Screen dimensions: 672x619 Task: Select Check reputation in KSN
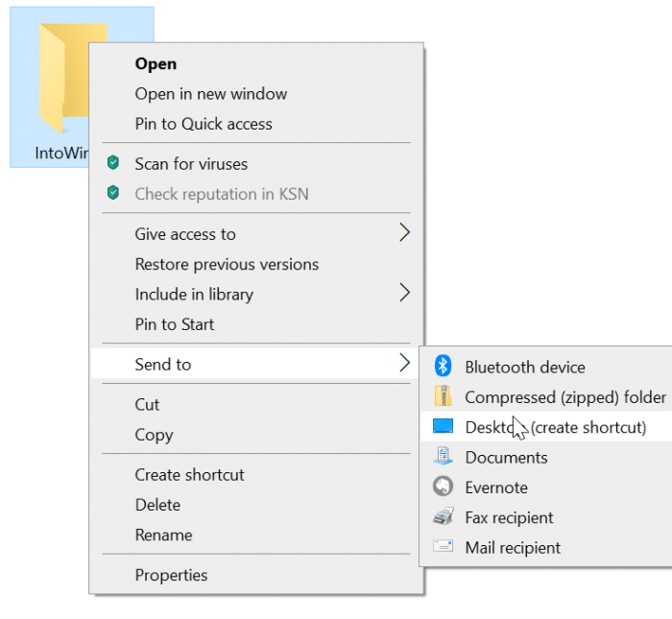pos(256,194)
